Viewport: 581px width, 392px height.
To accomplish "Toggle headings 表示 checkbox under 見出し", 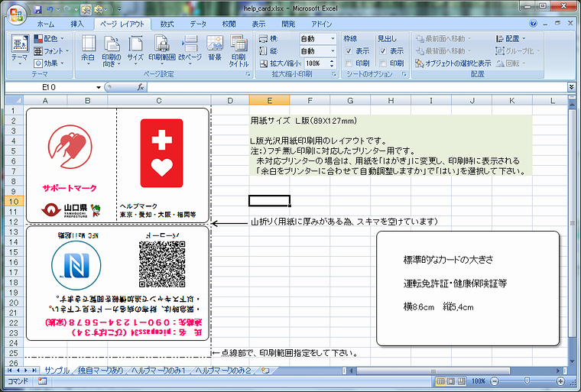I will tap(383, 50).
